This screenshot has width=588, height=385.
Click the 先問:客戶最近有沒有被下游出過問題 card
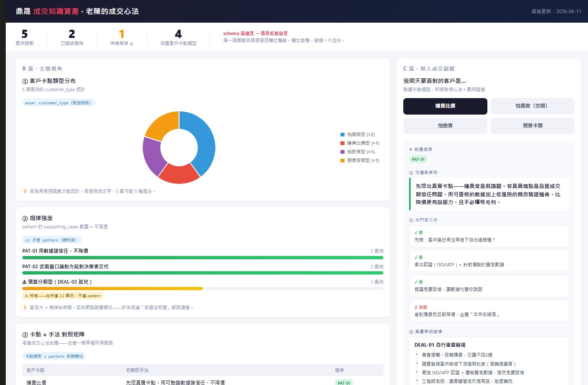pyautogui.click(x=489, y=236)
